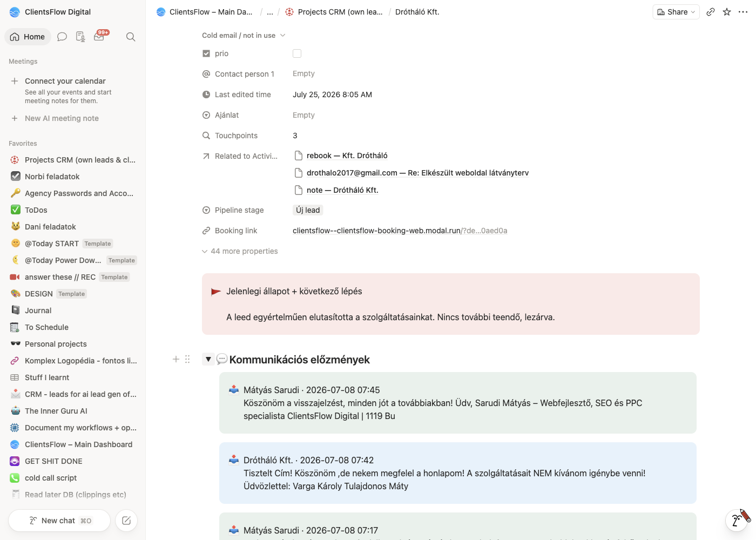
Task: Open the meeting notes icon in sidebar
Action: (x=80, y=37)
